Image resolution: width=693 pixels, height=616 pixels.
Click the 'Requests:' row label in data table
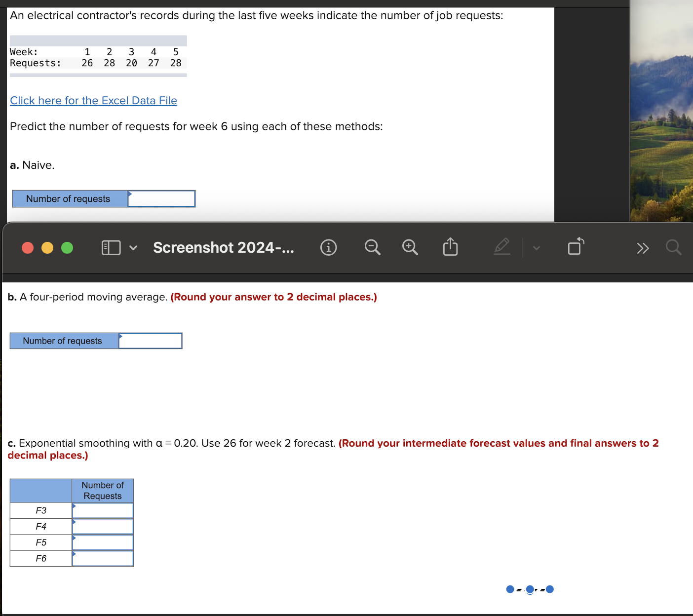click(x=36, y=63)
